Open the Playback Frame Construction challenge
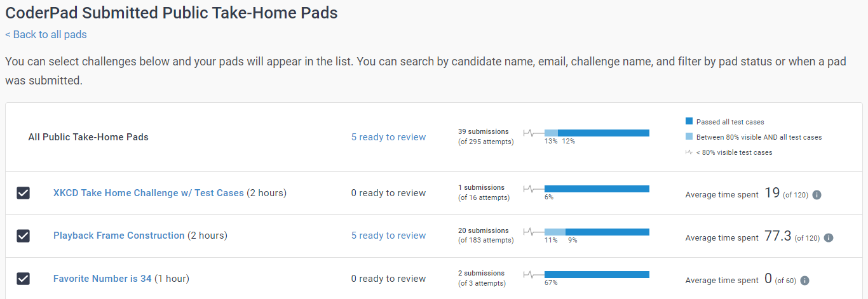Screen dimensions: 868x299 click(x=119, y=236)
